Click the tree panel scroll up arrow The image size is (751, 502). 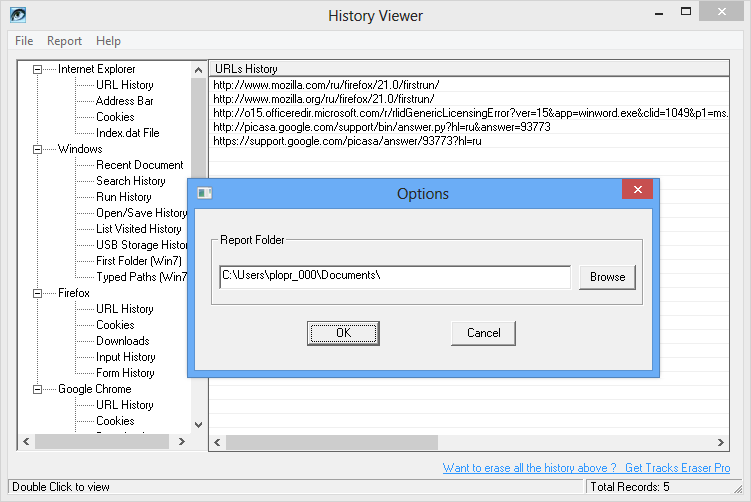[198, 70]
